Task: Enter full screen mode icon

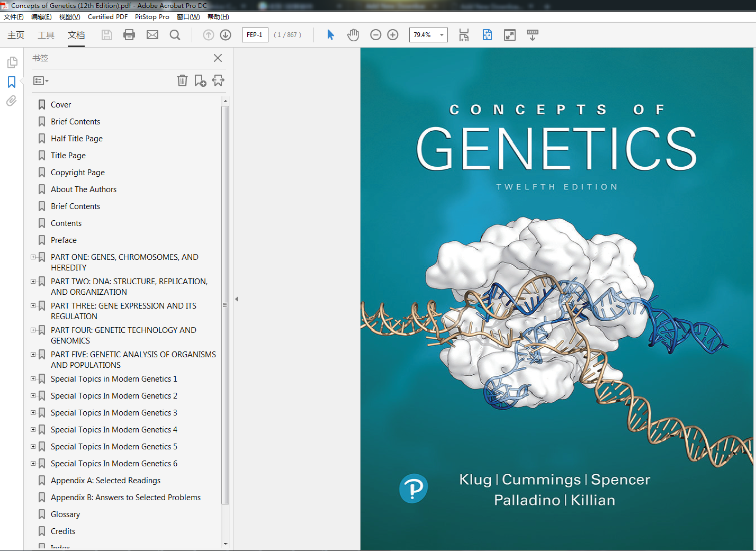Action: point(510,35)
